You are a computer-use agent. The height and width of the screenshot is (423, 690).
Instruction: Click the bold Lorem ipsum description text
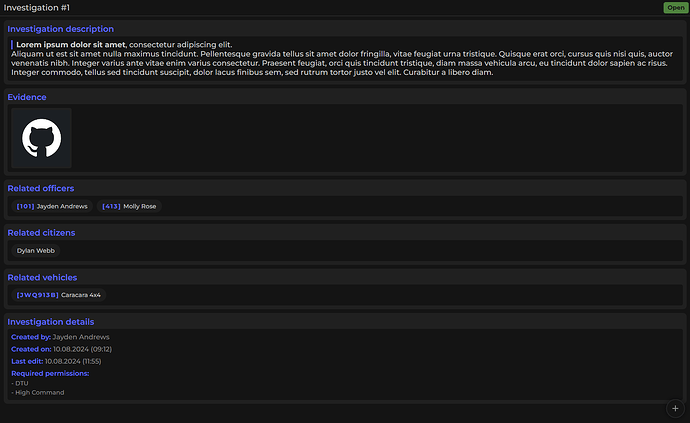point(71,44)
